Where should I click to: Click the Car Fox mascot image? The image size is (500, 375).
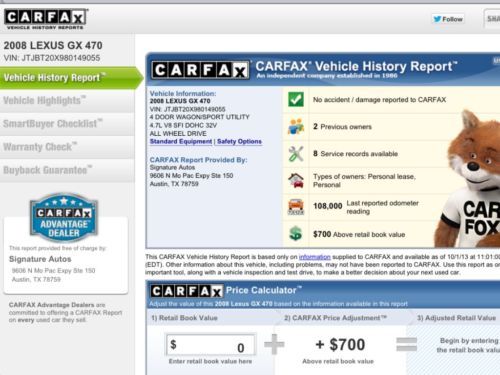point(472,178)
